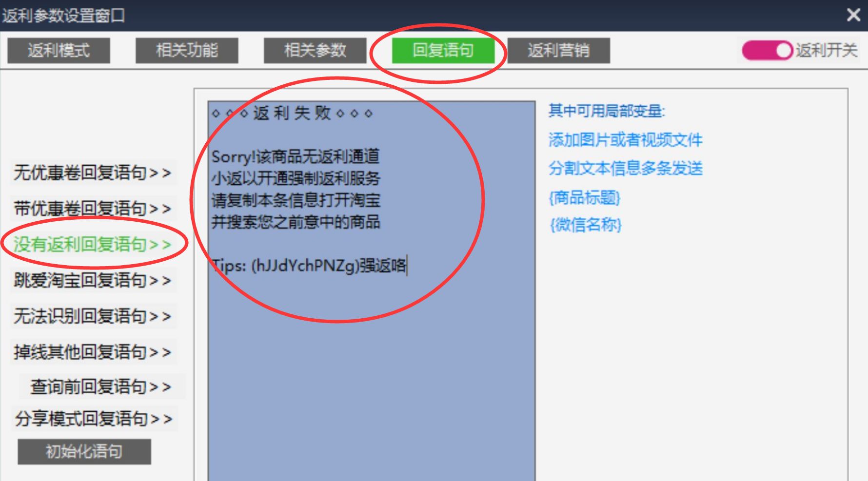Open 带优惠卷回复语句>> entry
This screenshot has width=868, height=481.
(93, 209)
